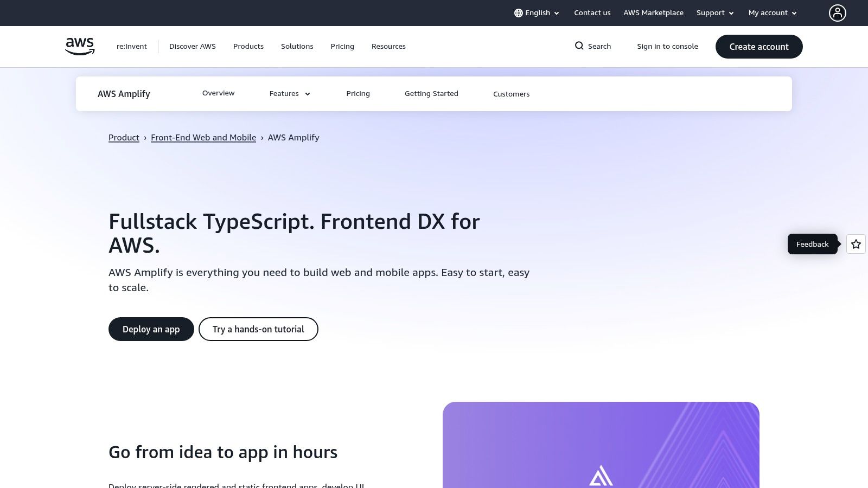This screenshot has height=488, width=868.
Task: Open the user profile avatar icon
Action: tap(837, 13)
